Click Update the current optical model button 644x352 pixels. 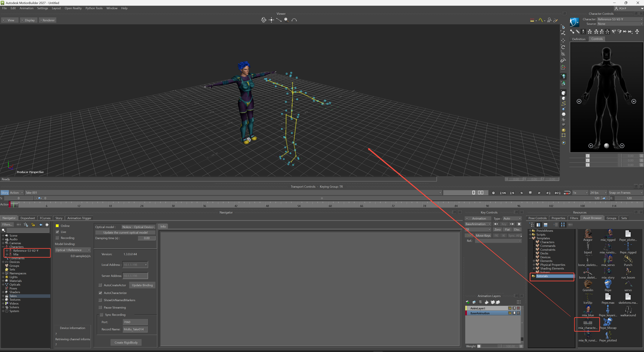(x=125, y=232)
